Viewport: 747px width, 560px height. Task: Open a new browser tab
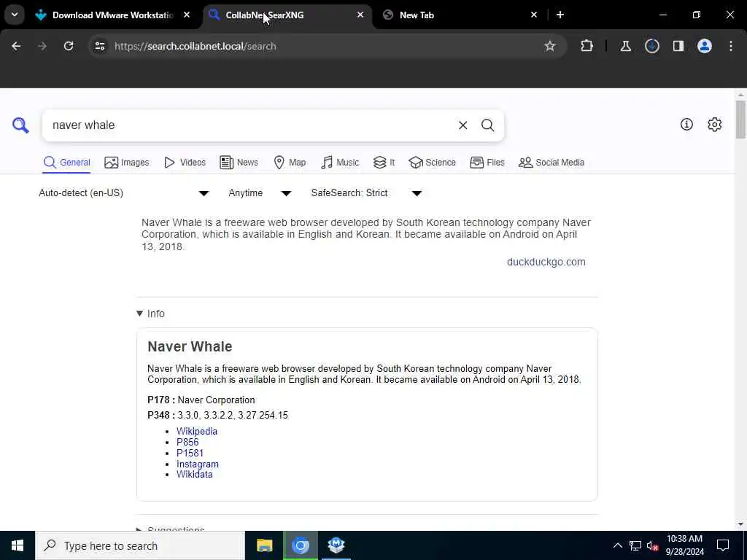(560, 15)
